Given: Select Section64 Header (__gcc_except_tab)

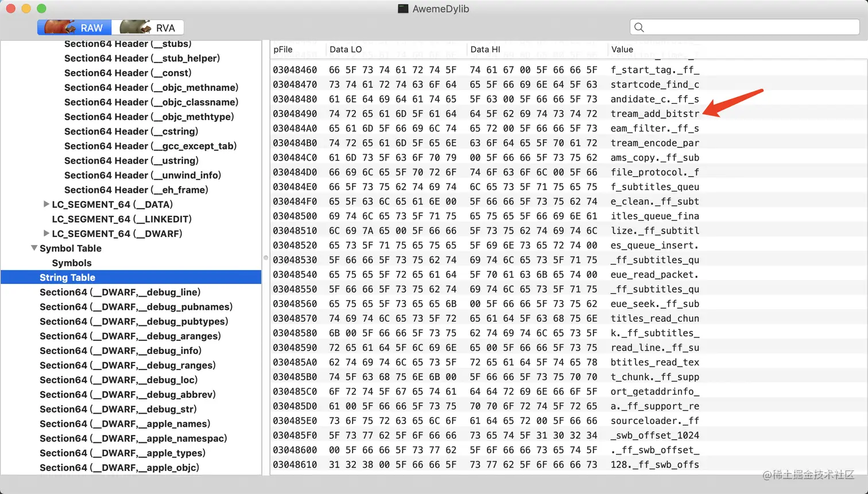Looking at the screenshot, I should (x=150, y=146).
